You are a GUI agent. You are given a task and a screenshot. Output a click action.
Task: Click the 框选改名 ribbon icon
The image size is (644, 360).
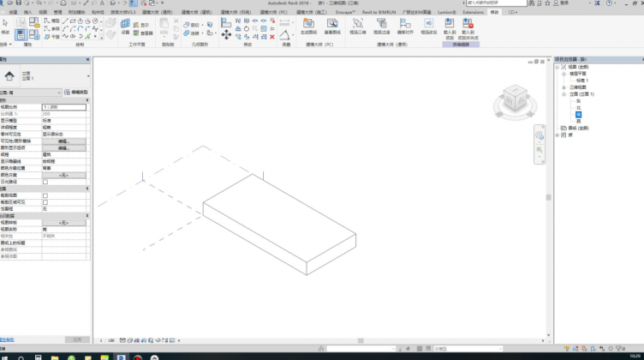429,23
